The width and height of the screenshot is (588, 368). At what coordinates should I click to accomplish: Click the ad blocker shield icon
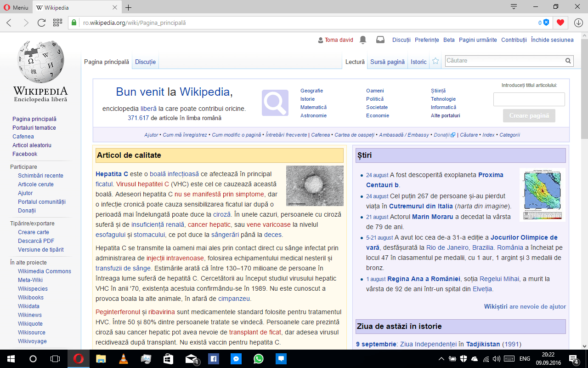pos(546,23)
